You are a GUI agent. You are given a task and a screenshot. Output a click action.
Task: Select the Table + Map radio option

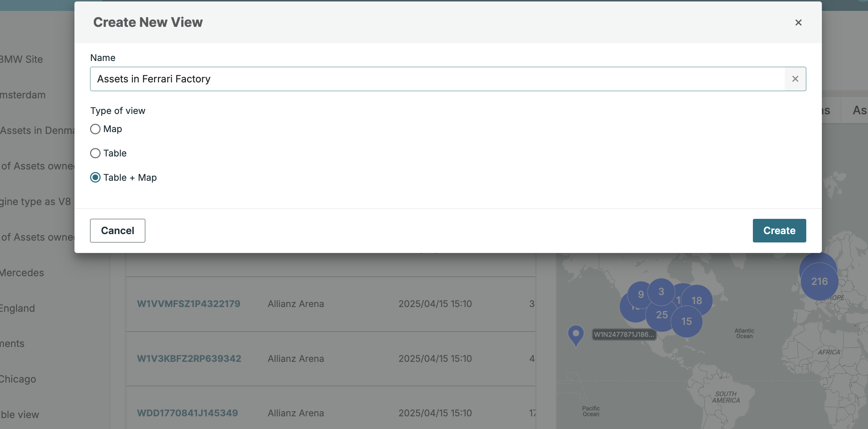click(95, 177)
